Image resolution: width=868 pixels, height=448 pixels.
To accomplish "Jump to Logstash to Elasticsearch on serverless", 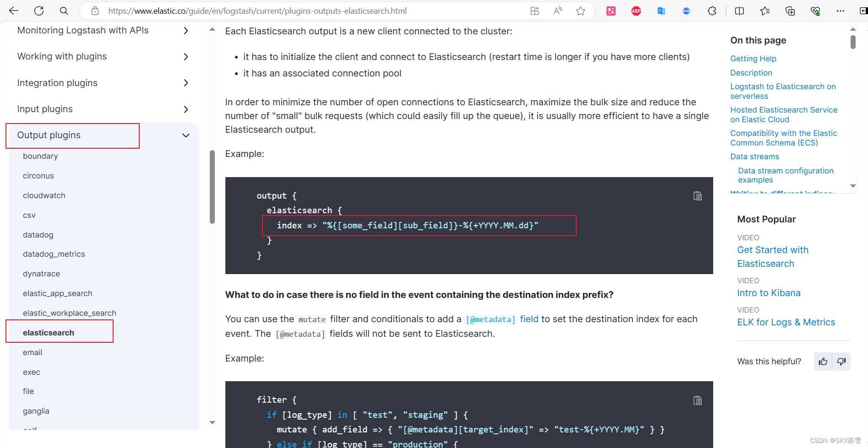I will [x=783, y=91].
